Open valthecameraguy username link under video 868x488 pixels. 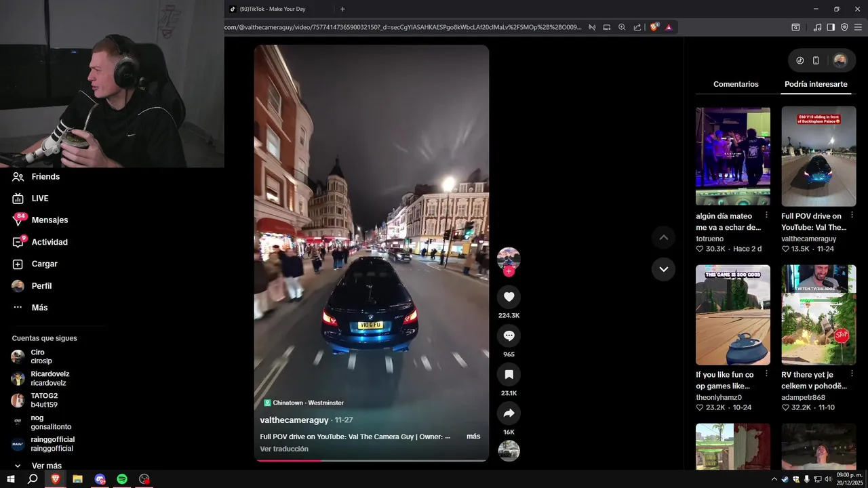click(294, 420)
